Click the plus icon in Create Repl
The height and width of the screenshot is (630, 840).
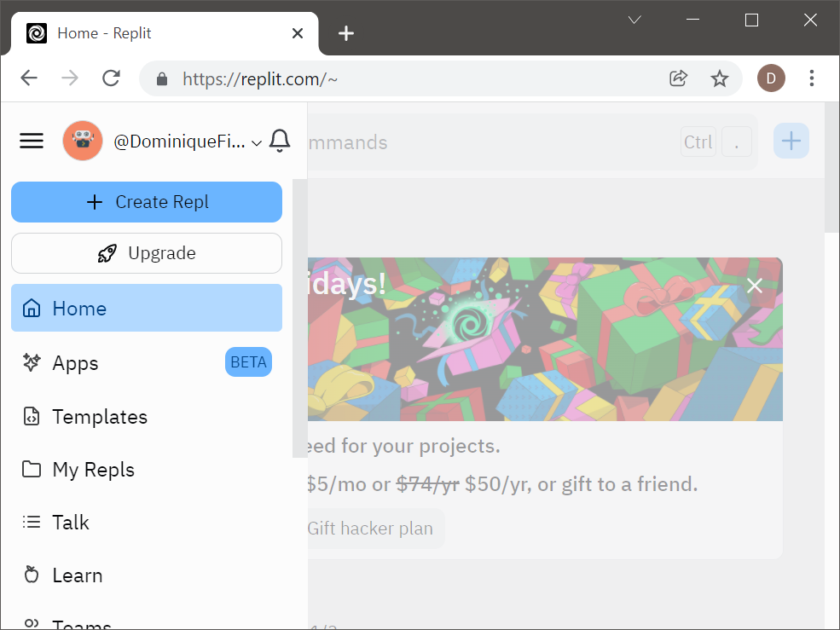(95, 202)
